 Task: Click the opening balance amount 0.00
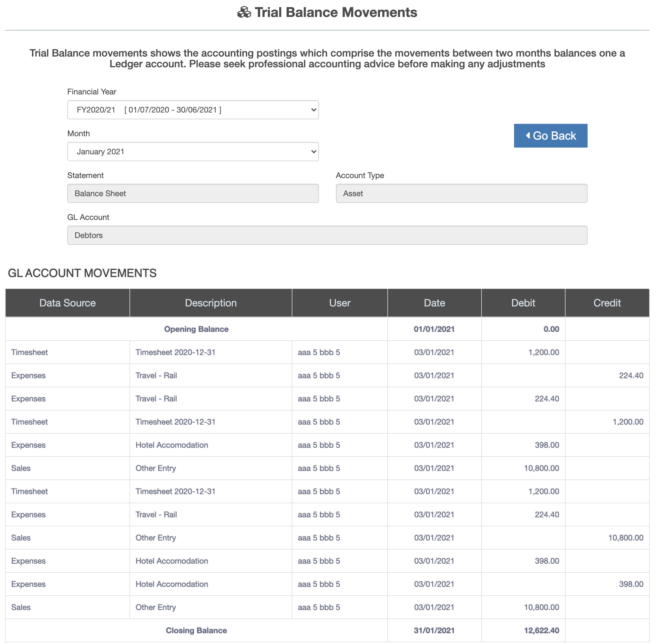[x=551, y=329]
